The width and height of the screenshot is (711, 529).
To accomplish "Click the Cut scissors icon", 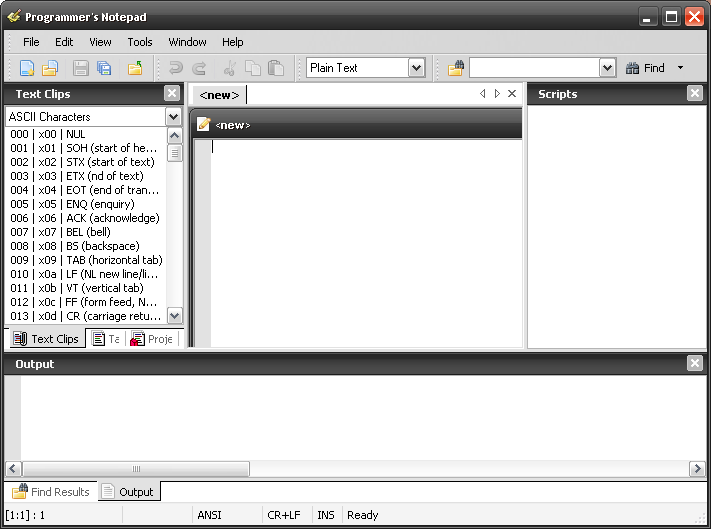I will tap(230, 68).
